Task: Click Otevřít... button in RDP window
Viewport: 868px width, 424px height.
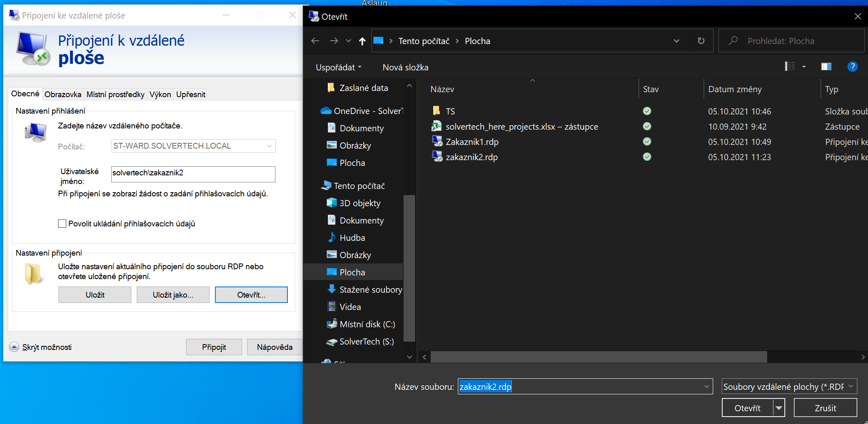Action: 251,295
